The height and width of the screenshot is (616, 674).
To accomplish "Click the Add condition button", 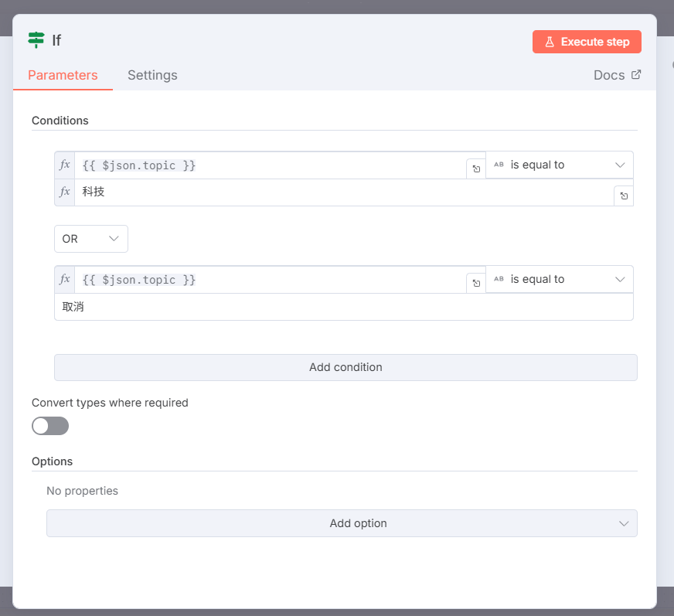I will point(346,367).
